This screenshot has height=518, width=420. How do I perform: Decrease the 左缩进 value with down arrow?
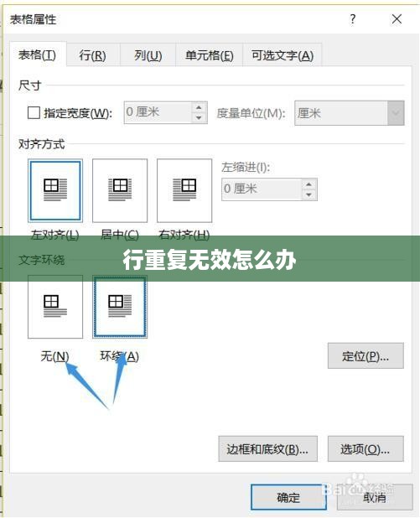(309, 194)
